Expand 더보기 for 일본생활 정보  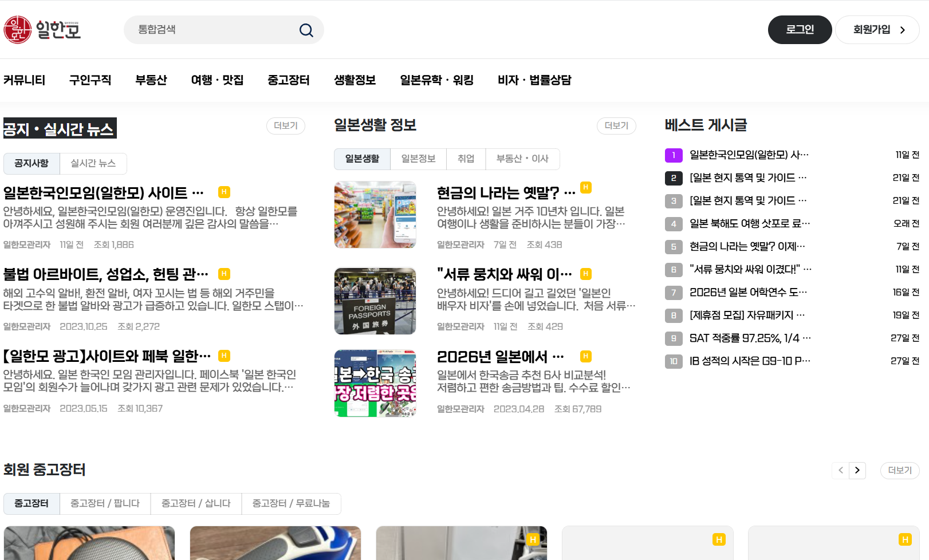coord(616,126)
